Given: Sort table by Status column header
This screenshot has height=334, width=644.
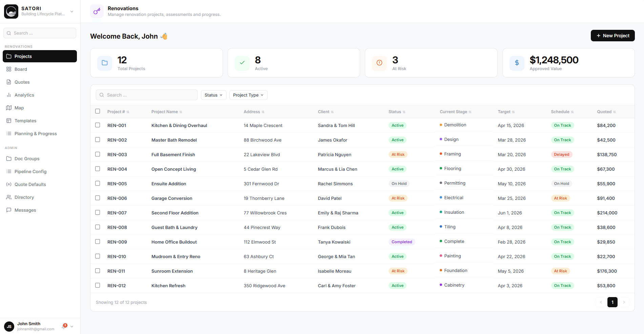Looking at the screenshot, I should pyautogui.click(x=397, y=112).
